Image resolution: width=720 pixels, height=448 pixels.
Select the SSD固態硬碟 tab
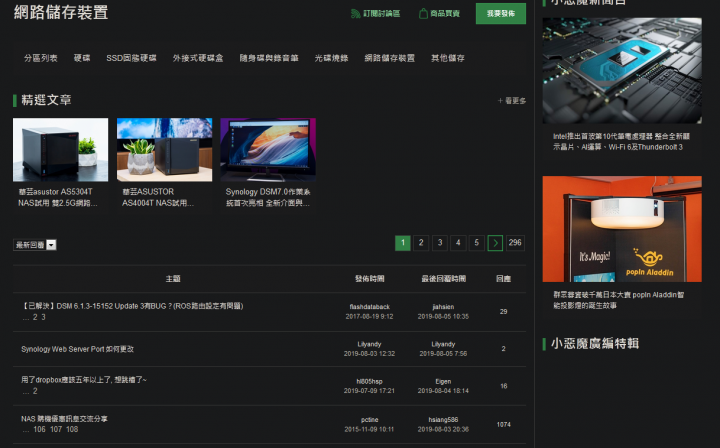click(131, 58)
